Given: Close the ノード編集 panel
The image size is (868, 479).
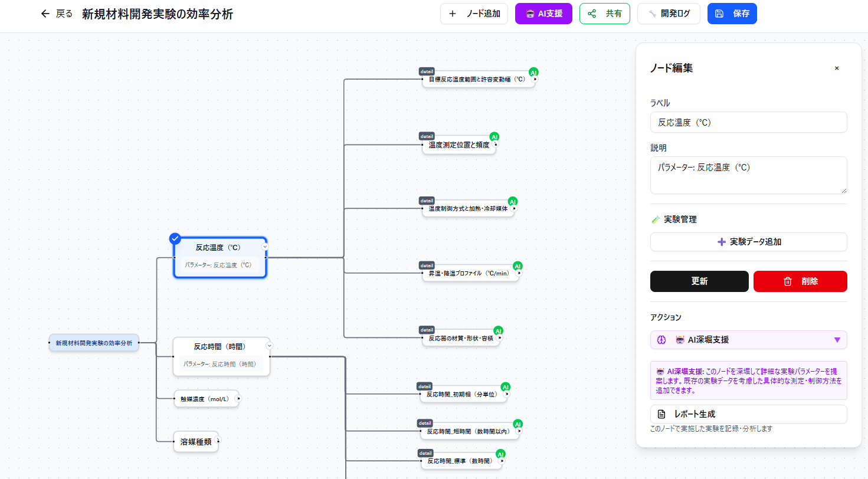Looking at the screenshot, I should (x=836, y=68).
